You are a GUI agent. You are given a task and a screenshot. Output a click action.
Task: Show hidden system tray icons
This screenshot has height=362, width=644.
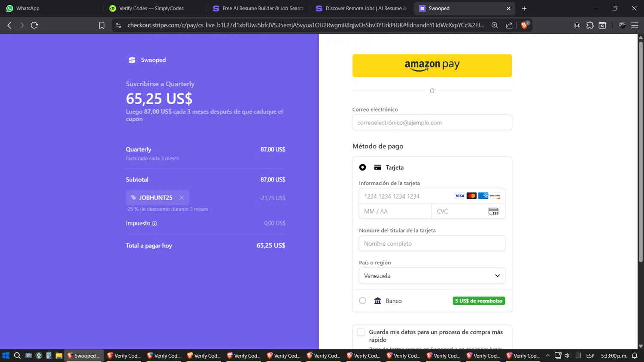548,356
